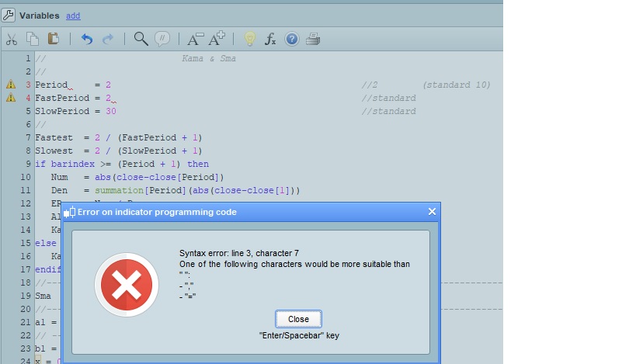Click FastPeriod on line 4
The image size is (636, 364).
point(62,98)
